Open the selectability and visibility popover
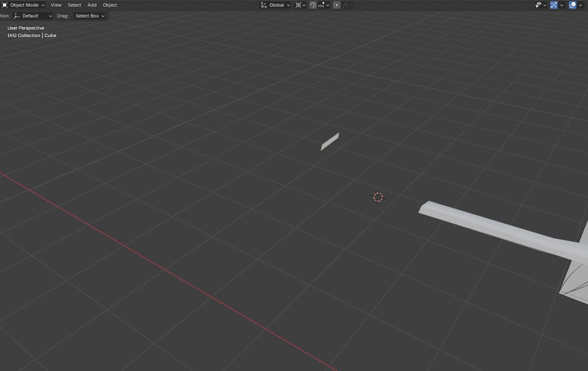 click(x=541, y=5)
